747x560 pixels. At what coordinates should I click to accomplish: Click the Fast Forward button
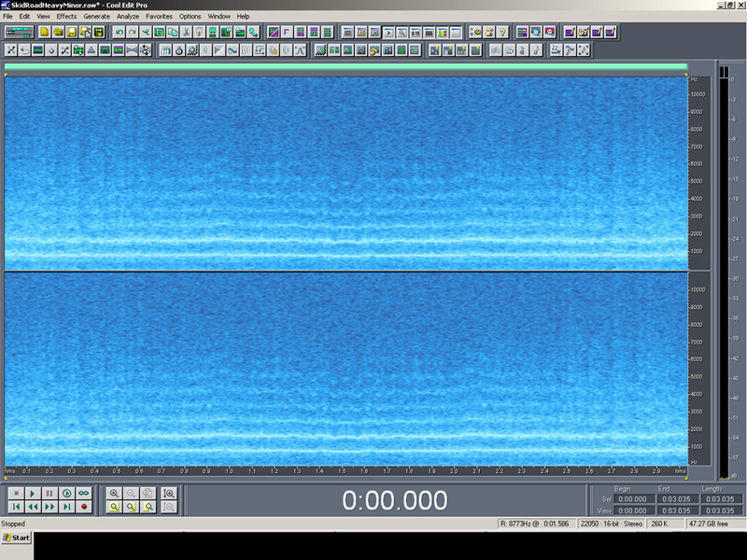click(x=49, y=507)
